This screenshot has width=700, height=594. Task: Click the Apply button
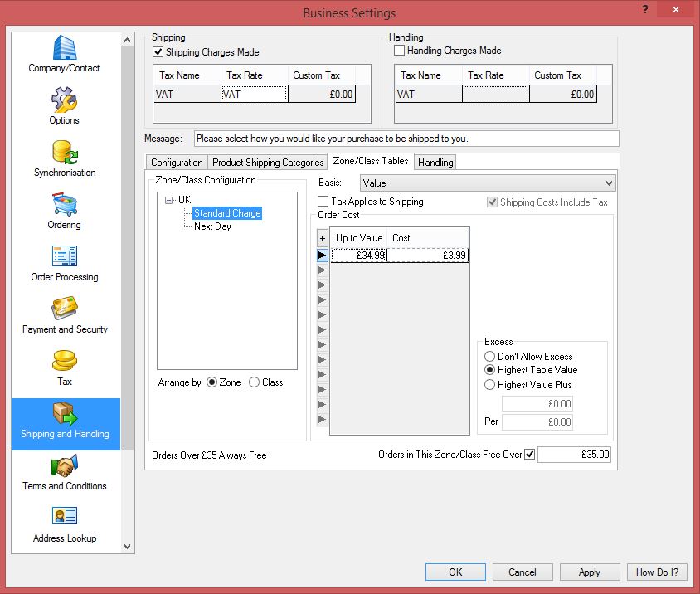[589, 572]
